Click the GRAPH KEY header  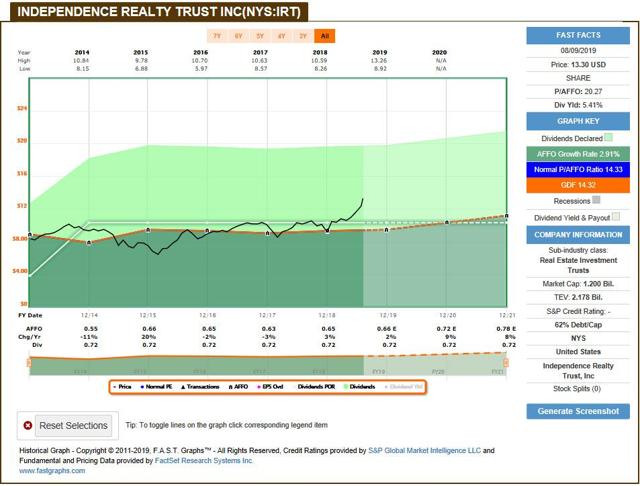coord(578,122)
